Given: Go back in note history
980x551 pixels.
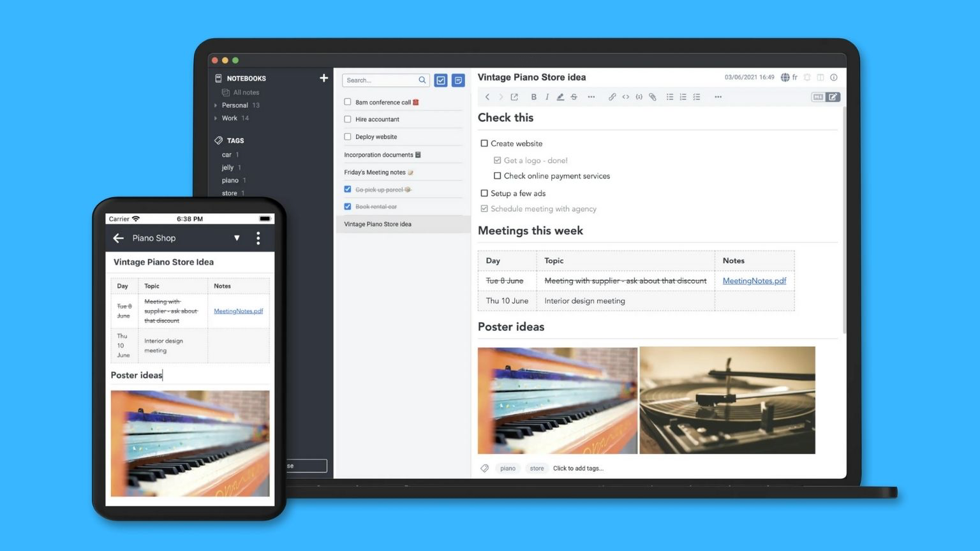Looking at the screenshot, I should [x=487, y=97].
